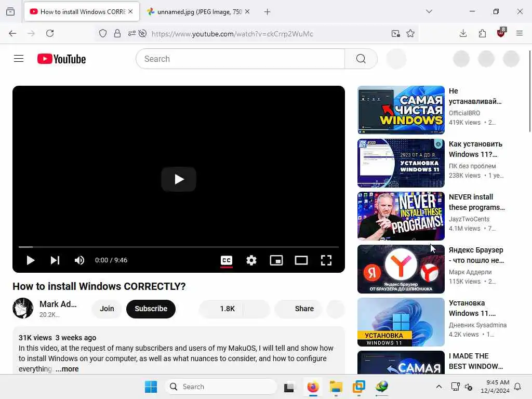Click the JayzTwoCents channel name
532x399 pixels.
tap(469, 219)
